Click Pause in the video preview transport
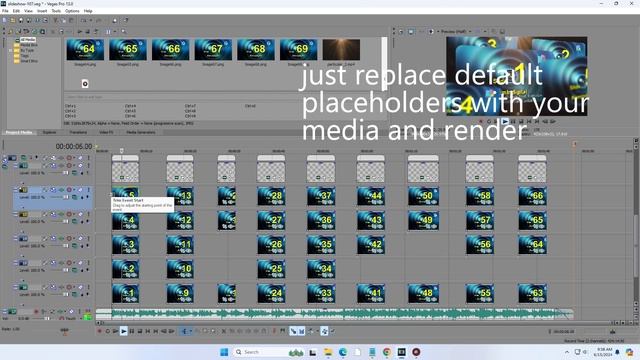 click(513, 121)
